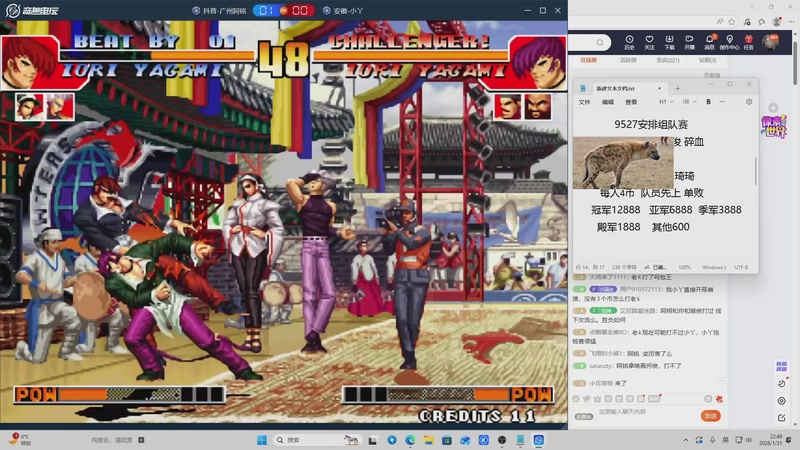Click the text 9527安排组队赛 in Notepad
The width and height of the screenshot is (800, 450).
coord(651,124)
